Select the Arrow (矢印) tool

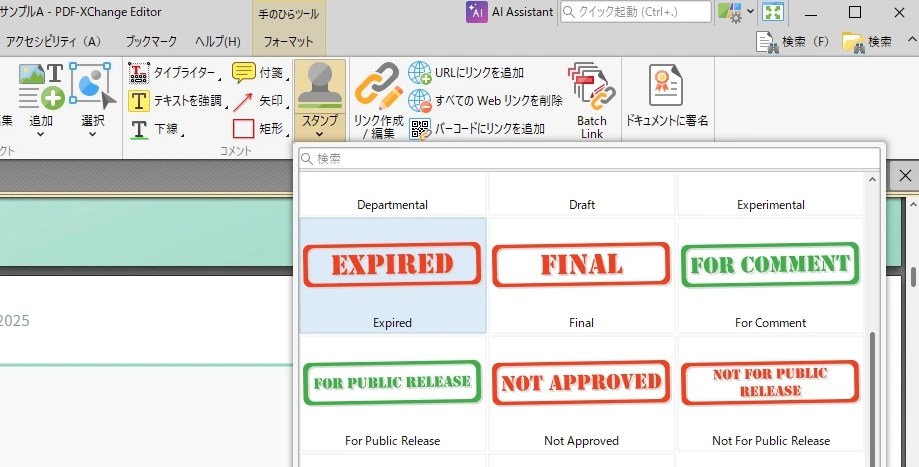260,101
